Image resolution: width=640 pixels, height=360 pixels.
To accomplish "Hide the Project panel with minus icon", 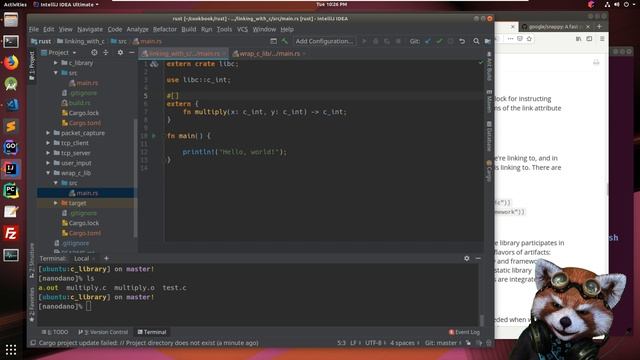I will click(x=131, y=53).
